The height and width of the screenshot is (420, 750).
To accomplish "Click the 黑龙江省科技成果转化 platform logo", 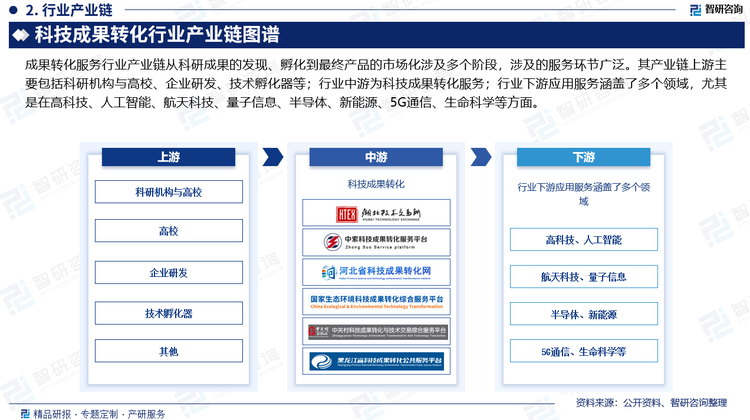I will (376, 361).
